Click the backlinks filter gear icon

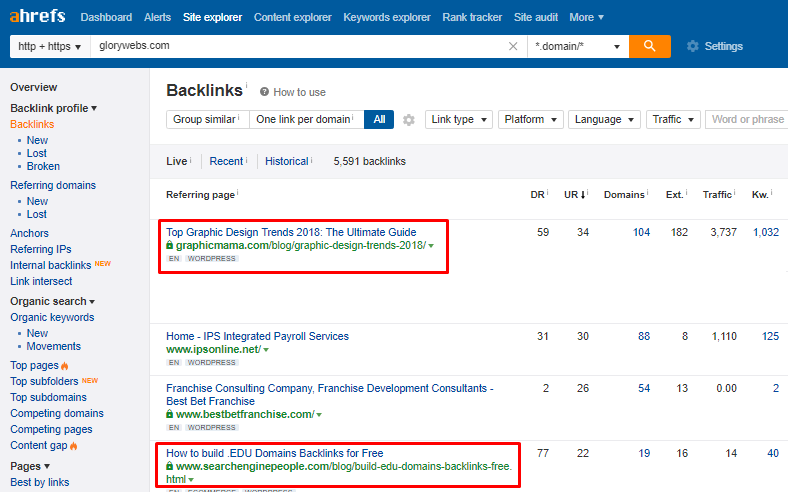point(408,120)
